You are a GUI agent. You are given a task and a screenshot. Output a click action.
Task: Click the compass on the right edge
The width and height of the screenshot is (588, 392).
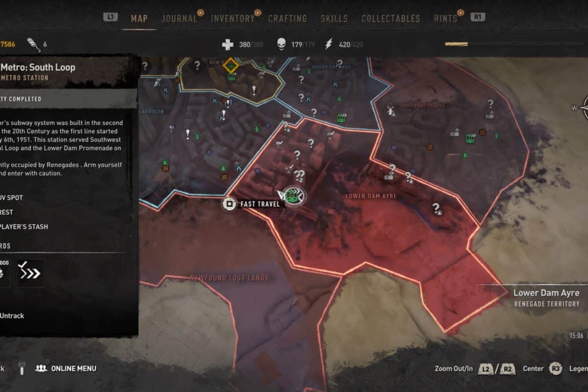click(x=583, y=108)
